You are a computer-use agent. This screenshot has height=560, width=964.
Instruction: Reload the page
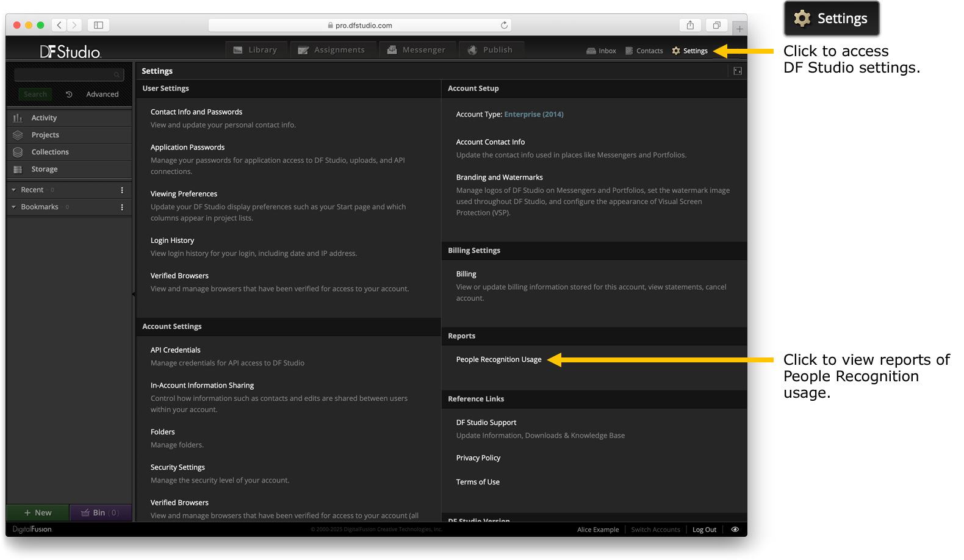[504, 25]
